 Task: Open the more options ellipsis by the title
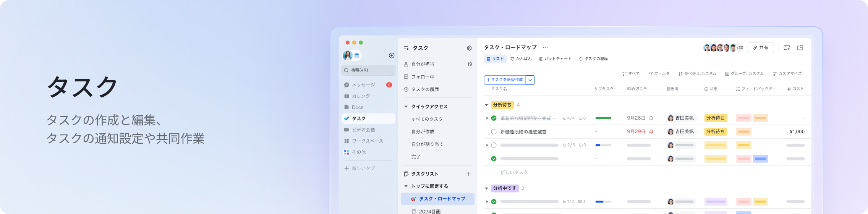pos(545,47)
